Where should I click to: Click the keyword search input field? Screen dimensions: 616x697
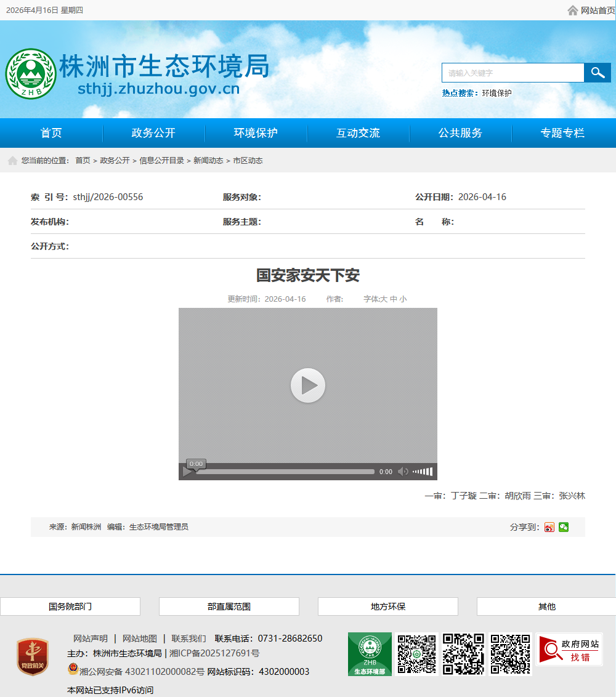(x=513, y=73)
